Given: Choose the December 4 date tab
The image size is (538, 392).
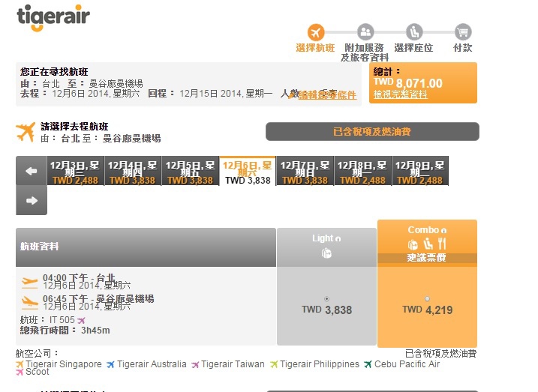Looking at the screenshot, I should 133,171.
